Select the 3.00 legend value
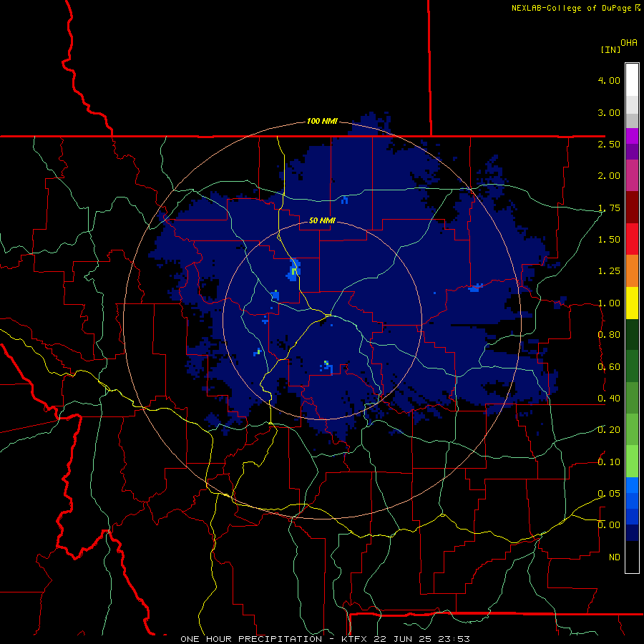 click(609, 112)
